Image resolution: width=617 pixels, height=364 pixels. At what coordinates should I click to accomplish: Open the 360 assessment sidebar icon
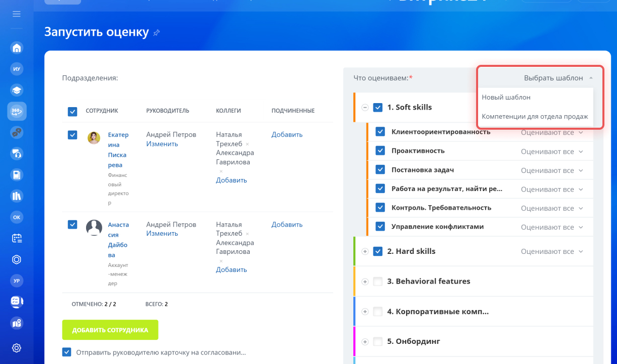[17, 112]
